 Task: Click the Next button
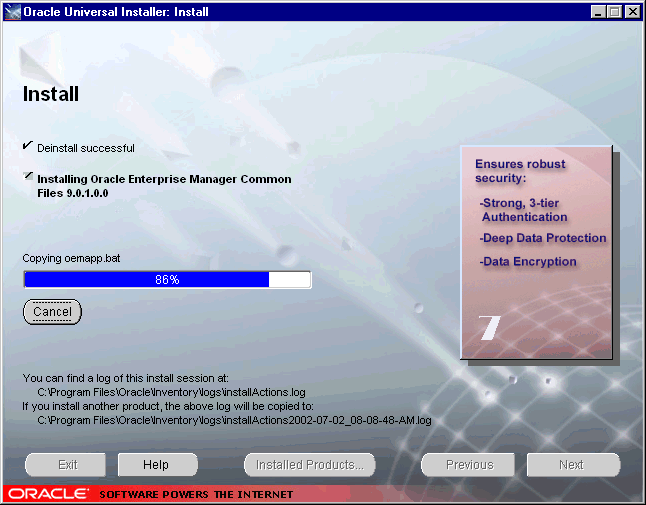coord(573,465)
